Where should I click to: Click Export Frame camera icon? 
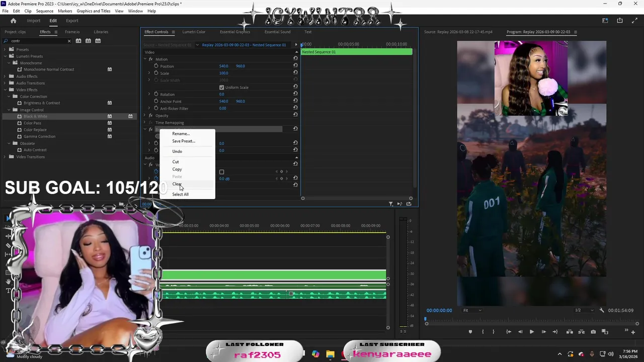pyautogui.click(x=593, y=332)
